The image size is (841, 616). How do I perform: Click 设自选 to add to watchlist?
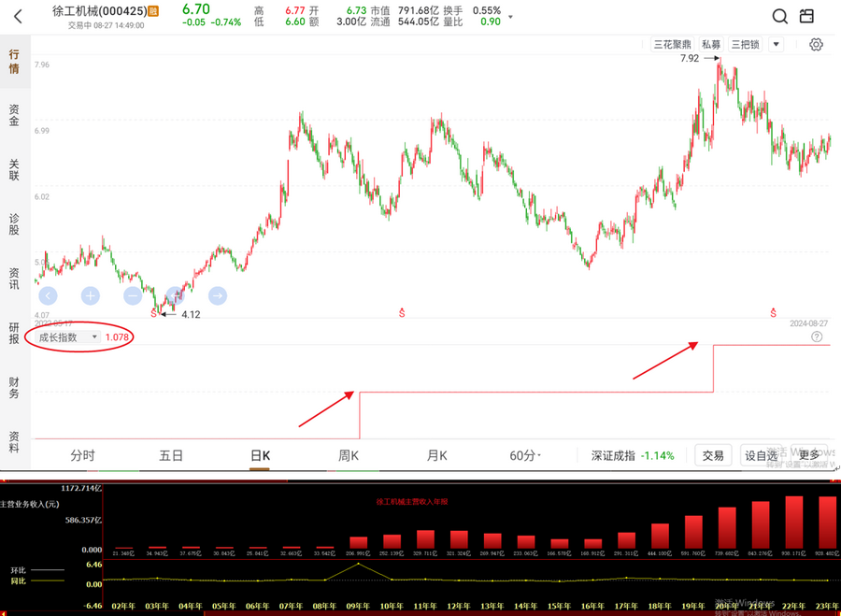point(760,455)
